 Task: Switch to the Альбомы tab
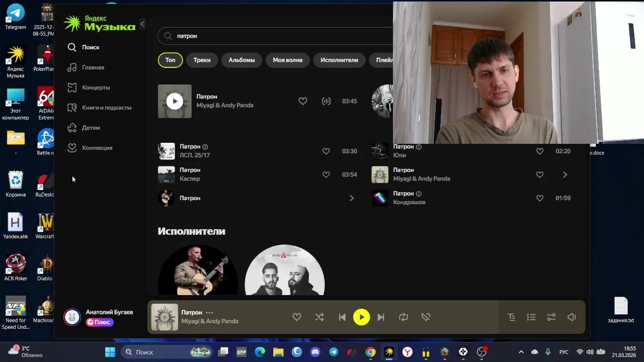242,60
